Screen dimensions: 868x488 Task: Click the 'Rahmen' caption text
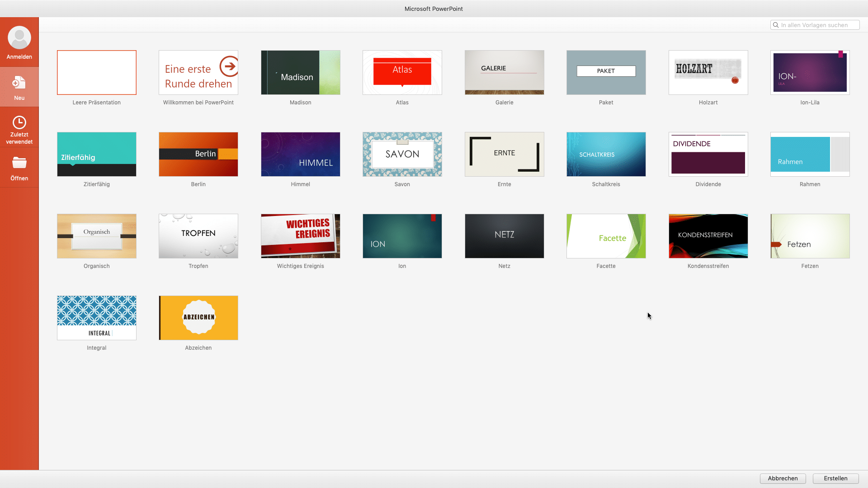(x=810, y=184)
